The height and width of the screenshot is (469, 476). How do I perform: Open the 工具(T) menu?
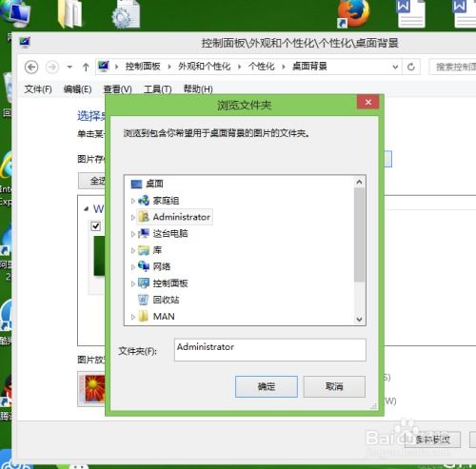(158, 89)
